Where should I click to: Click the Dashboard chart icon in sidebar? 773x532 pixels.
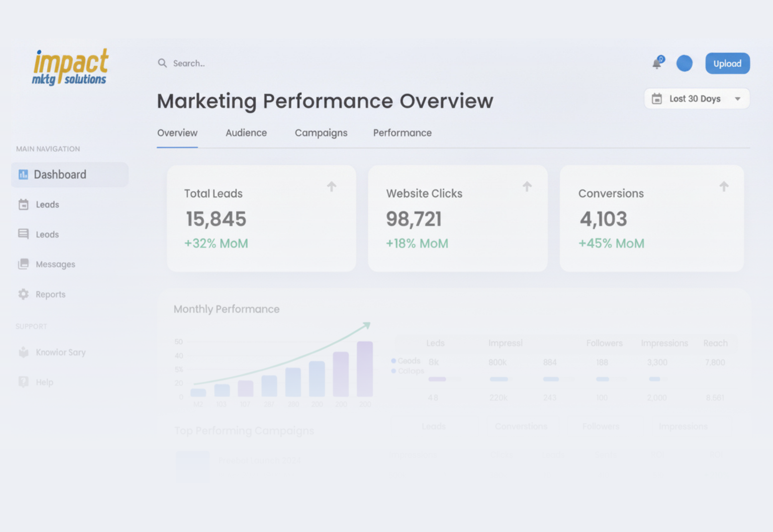click(x=23, y=174)
